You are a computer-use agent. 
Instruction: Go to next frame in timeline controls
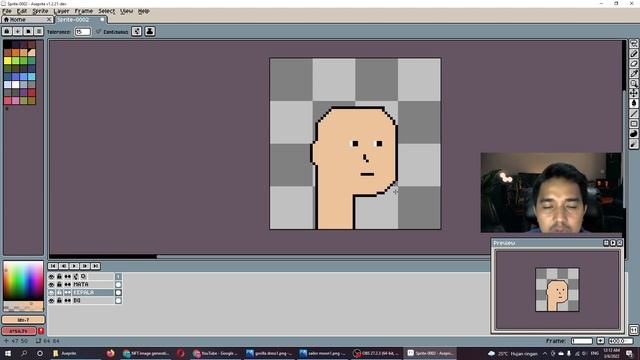[x=85, y=266]
